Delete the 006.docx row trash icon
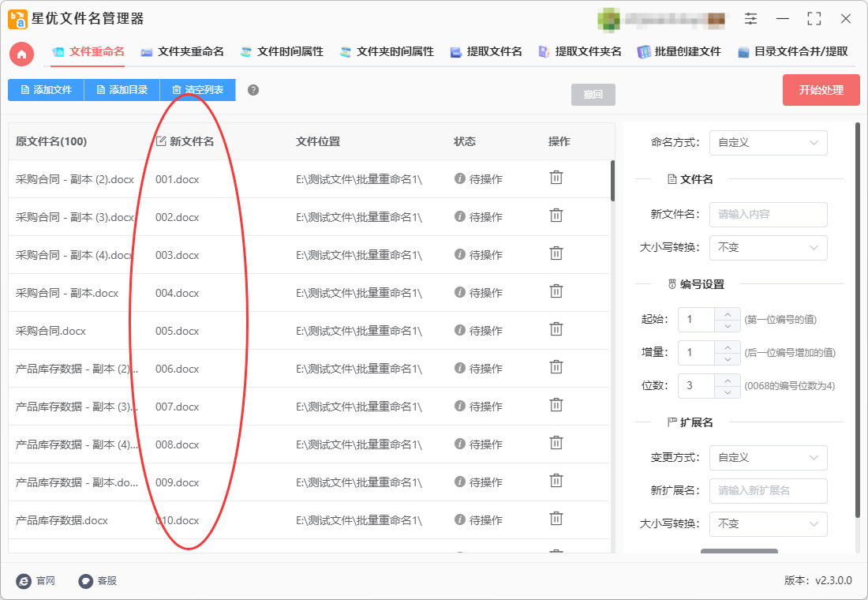Screen dimensions: 868x600 pos(556,367)
